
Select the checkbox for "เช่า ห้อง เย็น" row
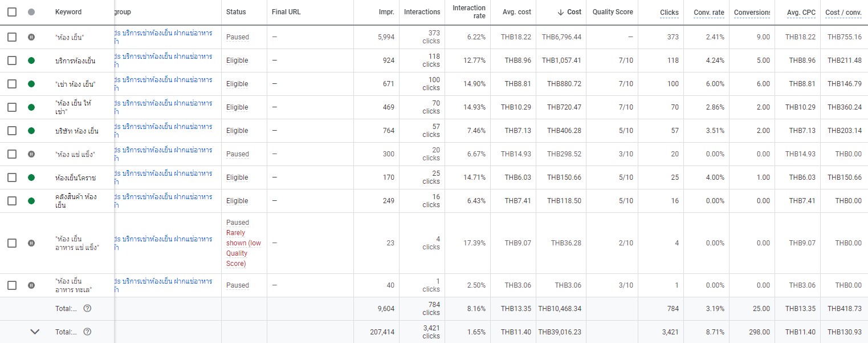[x=12, y=84]
